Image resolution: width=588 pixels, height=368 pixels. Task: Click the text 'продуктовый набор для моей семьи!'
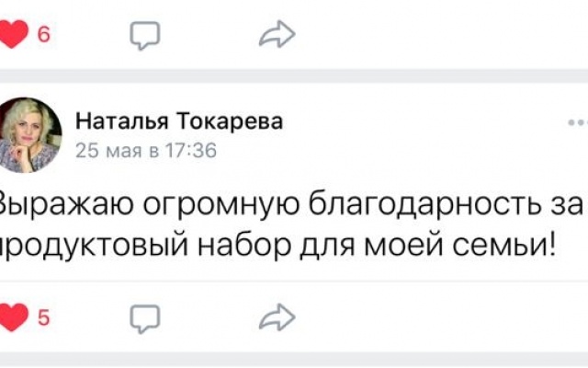click(x=276, y=245)
